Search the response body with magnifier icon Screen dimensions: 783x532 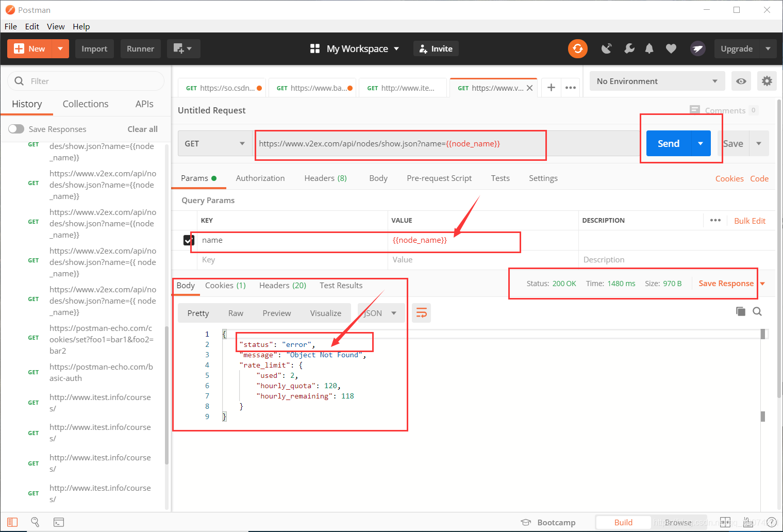pyautogui.click(x=757, y=311)
